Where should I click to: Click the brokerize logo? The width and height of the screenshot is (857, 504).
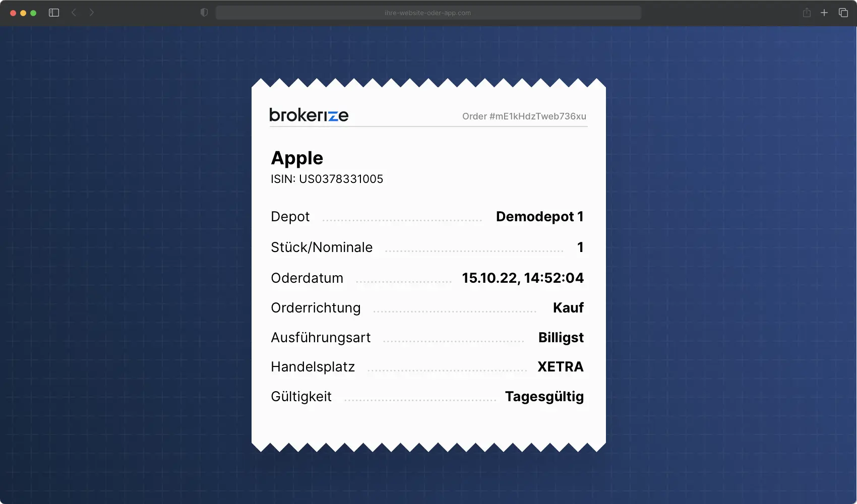(x=309, y=115)
